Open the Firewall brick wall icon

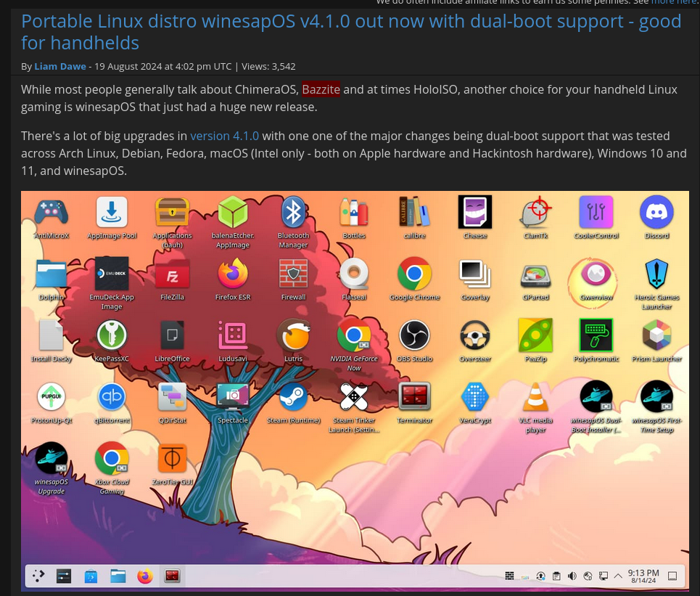coord(293,274)
